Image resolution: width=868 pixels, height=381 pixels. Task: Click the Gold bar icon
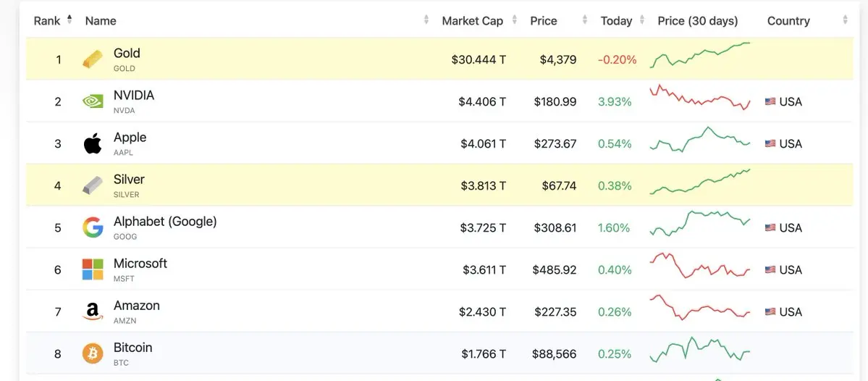pyautogui.click(x=93, y=59)
